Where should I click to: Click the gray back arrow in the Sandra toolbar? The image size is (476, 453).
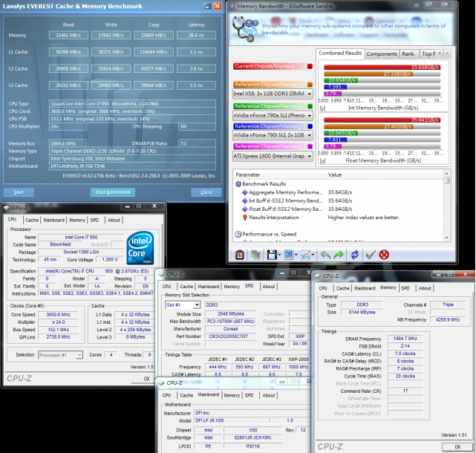pyautogui.click(x=325, y=255)
